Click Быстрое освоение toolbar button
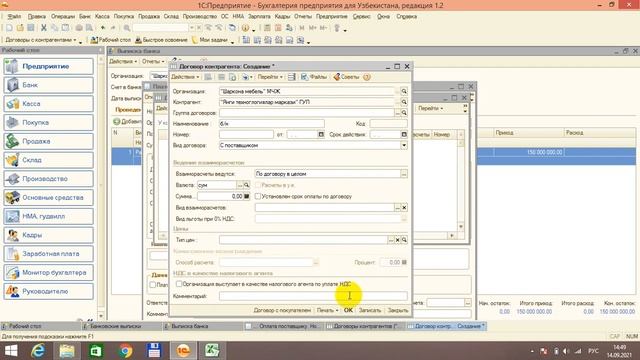 (x=161, y=40)
